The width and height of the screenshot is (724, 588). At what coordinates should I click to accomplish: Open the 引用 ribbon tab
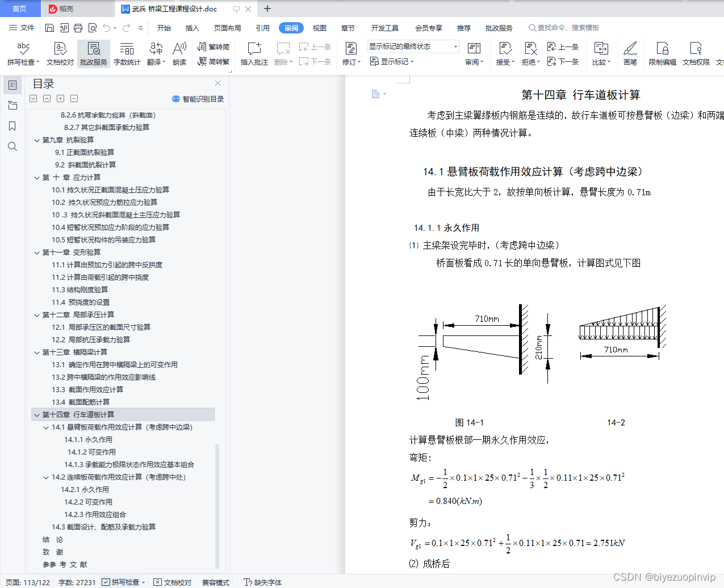263,28
